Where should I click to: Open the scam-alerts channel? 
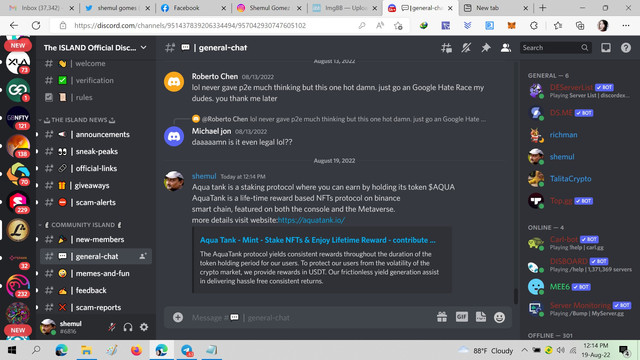(x=96, y=202)
